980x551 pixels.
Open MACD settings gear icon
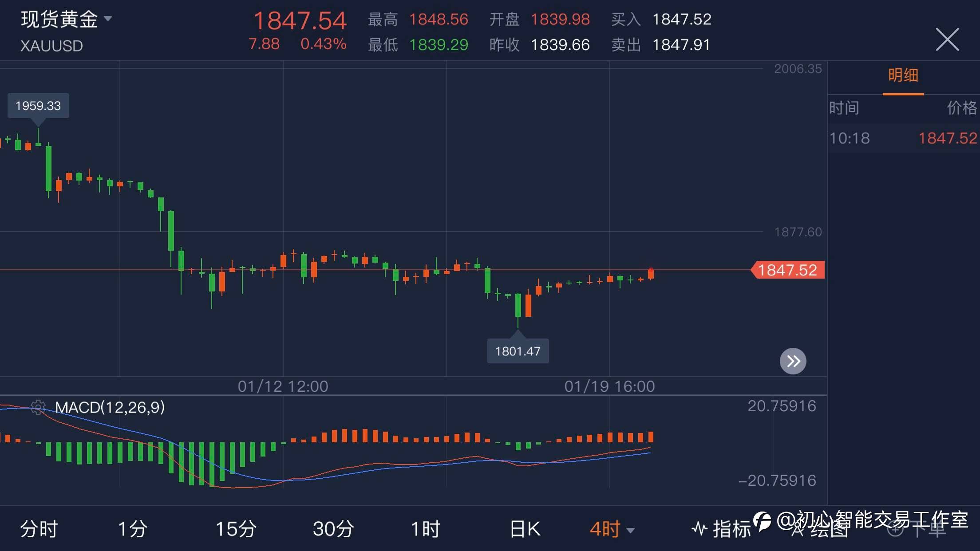38,407
